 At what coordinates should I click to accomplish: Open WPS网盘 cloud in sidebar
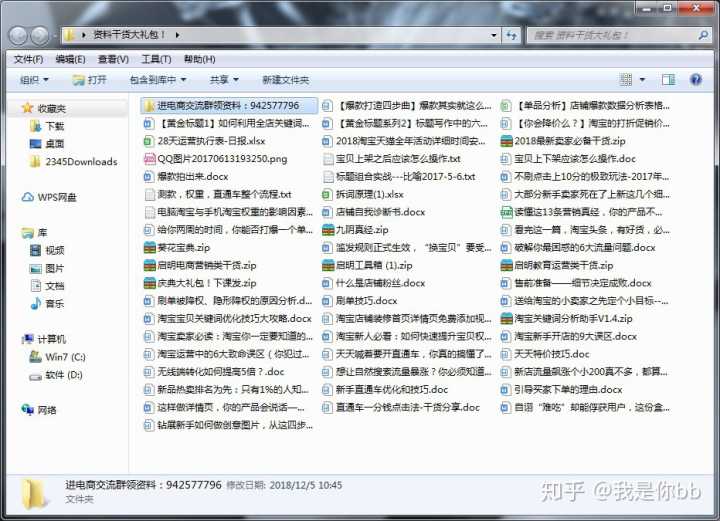click(x=56, y=197)
